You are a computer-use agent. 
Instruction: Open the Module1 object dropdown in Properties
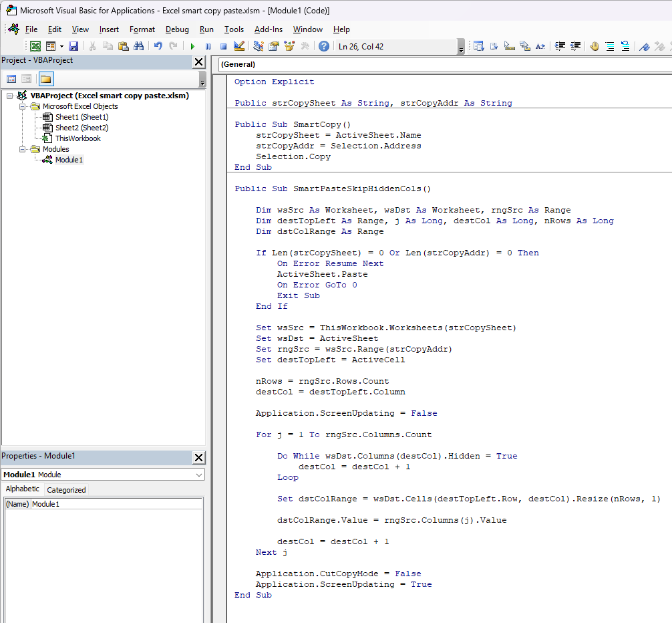[x=199, y=475]
